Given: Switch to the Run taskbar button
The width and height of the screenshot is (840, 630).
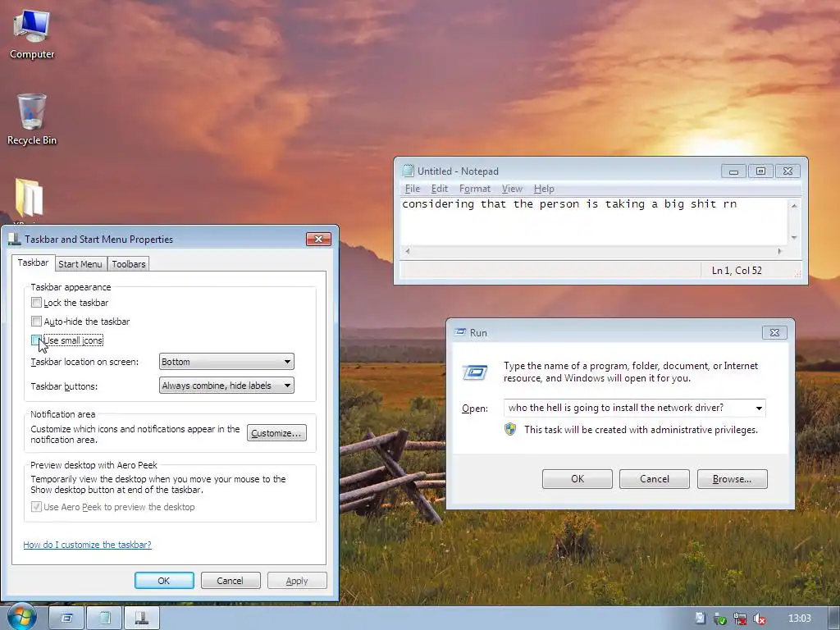Looking at the screenshot, I should (x=66, y=619).
